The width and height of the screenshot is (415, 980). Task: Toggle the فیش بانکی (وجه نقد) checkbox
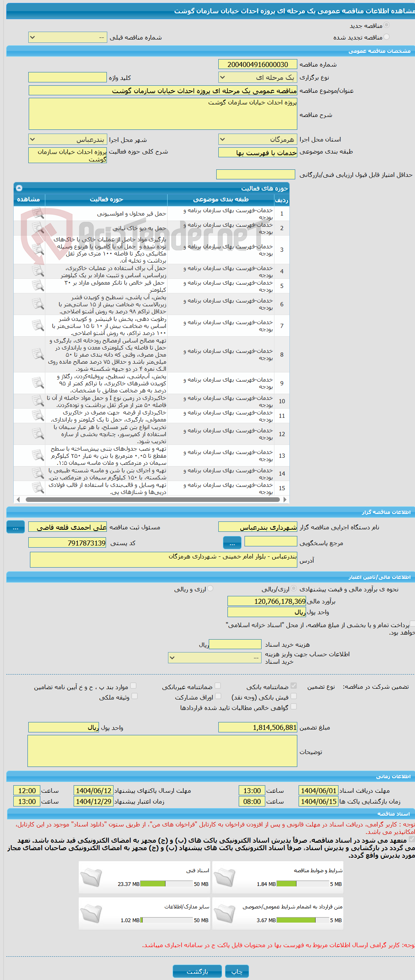pyautogui.click(x=294, y=696)
